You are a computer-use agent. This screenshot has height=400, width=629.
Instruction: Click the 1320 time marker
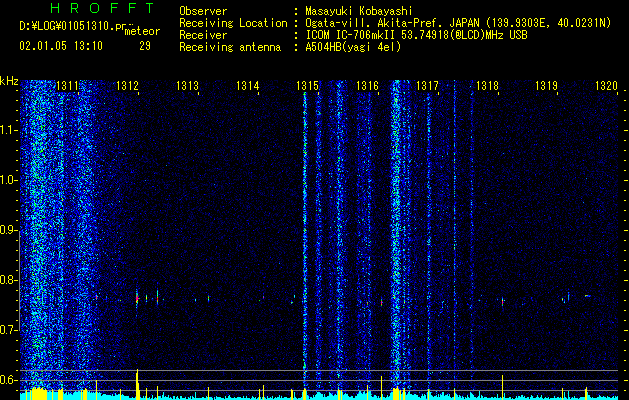(x=606, y=85)
